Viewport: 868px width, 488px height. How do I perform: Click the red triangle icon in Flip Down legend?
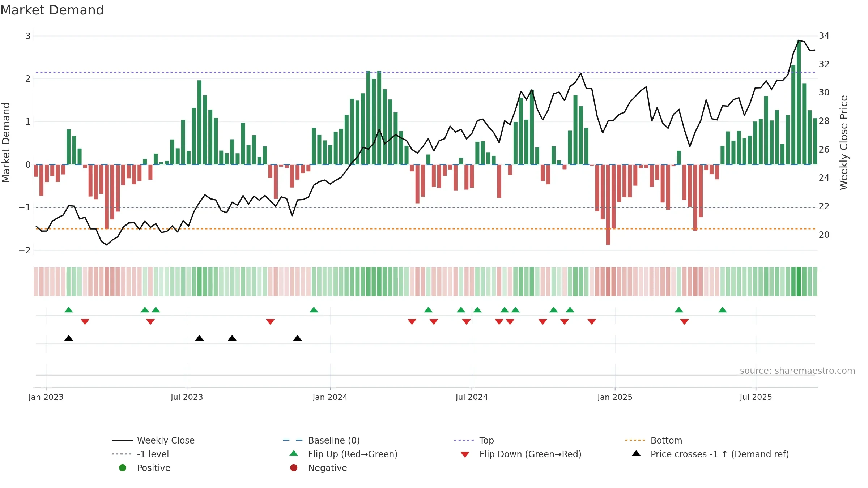[465, 455]
